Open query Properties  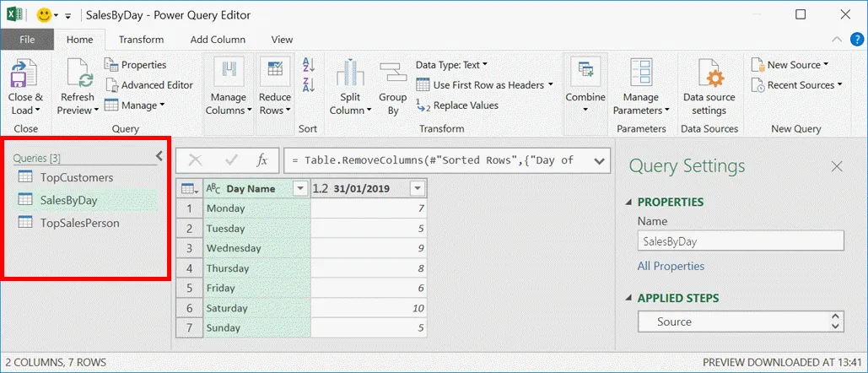point(136,65)
